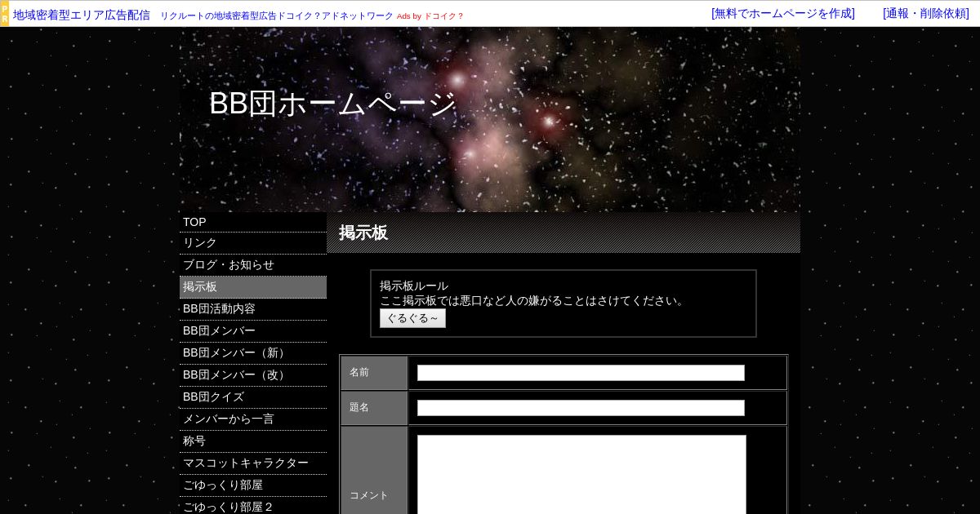Open BB団クイズ in the sidebar
980x514 pixels.
coord(253,397)
